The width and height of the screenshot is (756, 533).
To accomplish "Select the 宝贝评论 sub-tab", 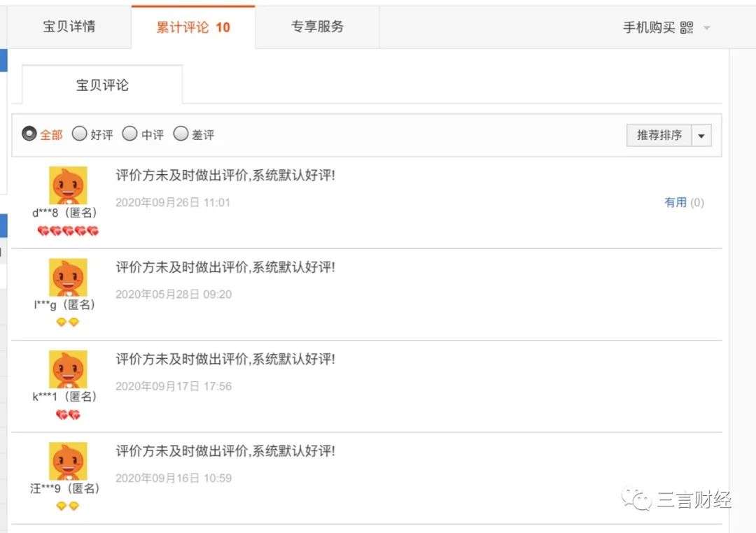I will coord(102,85).
